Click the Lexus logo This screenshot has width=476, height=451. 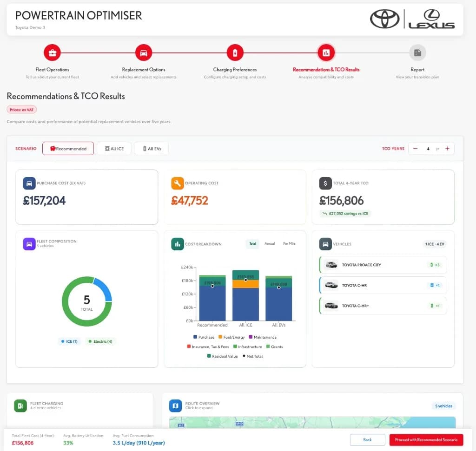(x=431, y=19)
